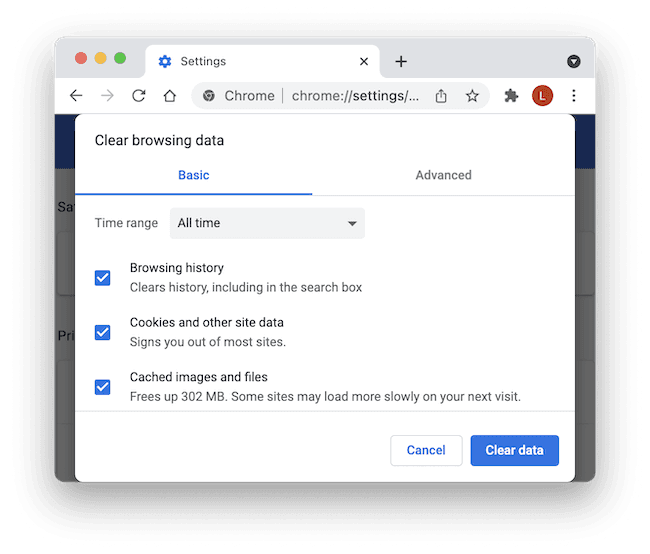The image size is (650, 554).
Task: Click 'Signs you out of most sites.' text
Action: click(208, 342)
